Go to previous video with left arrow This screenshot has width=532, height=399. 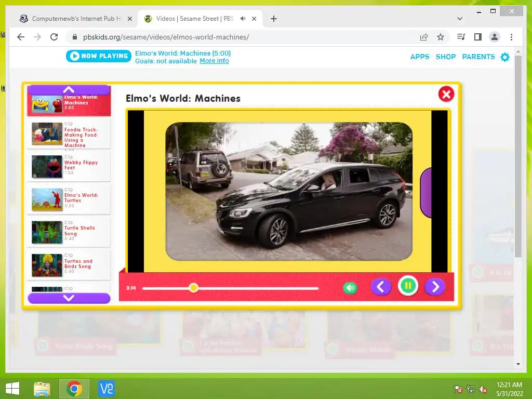click(381, 287)
